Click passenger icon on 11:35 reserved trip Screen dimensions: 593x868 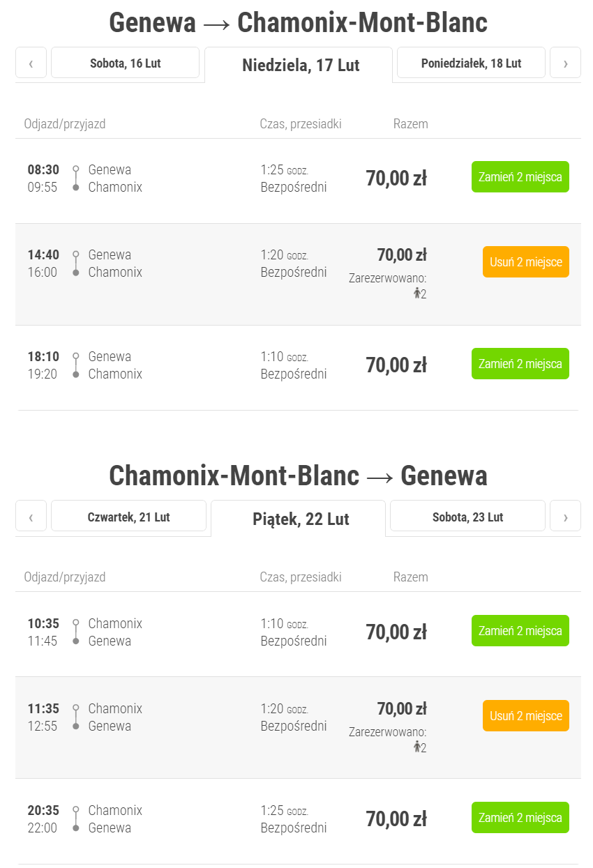pos(418,747)
